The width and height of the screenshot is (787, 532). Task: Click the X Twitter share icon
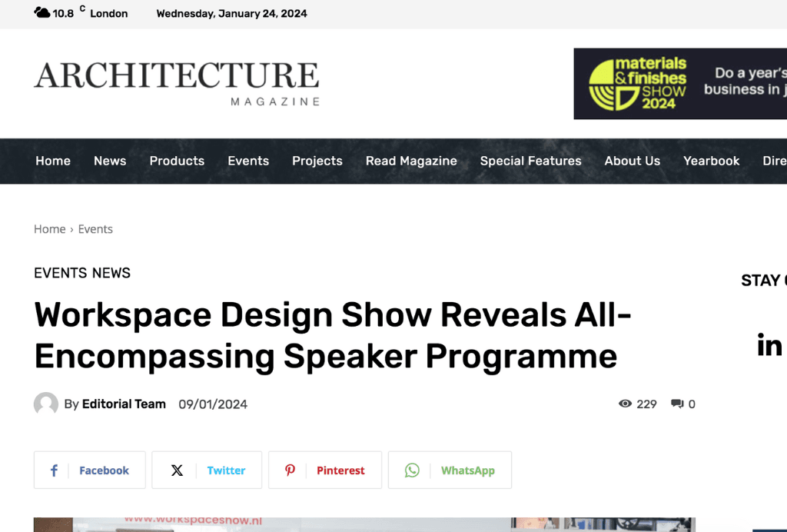click(177, 470)
